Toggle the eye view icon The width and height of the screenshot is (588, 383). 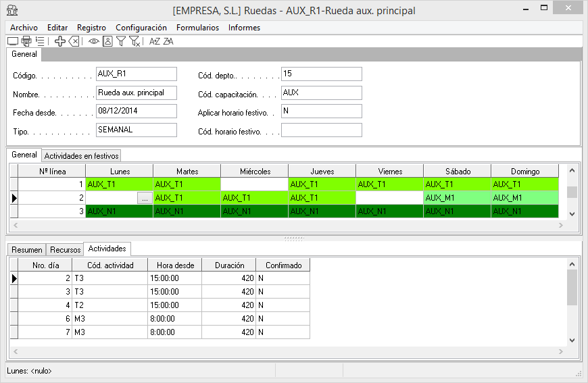coord(94,41)
